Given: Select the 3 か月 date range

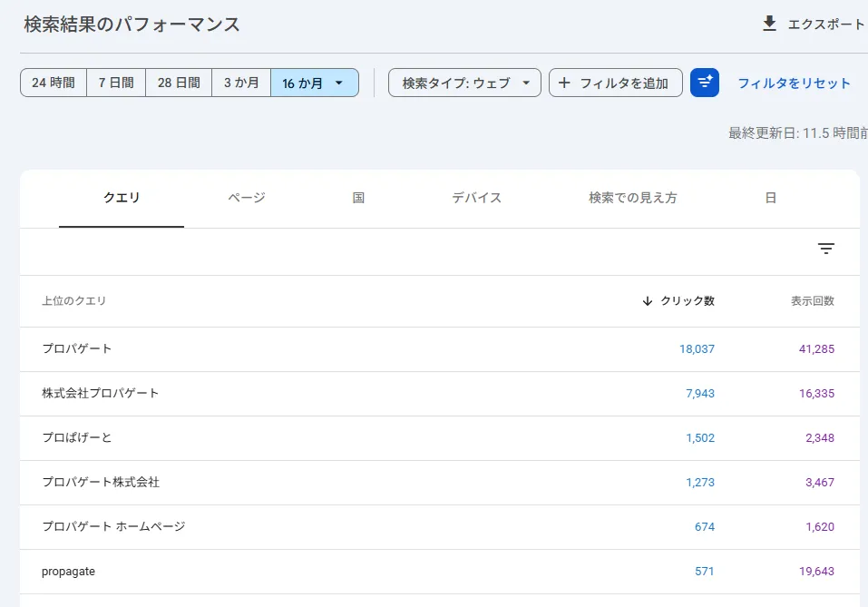Looking at the screenshot, I should [241, 83].
